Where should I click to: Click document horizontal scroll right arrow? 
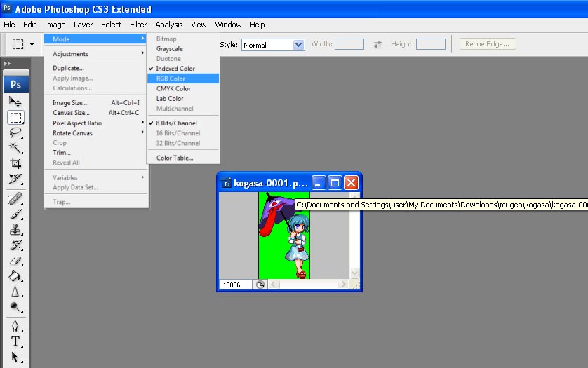coord(342,285)
